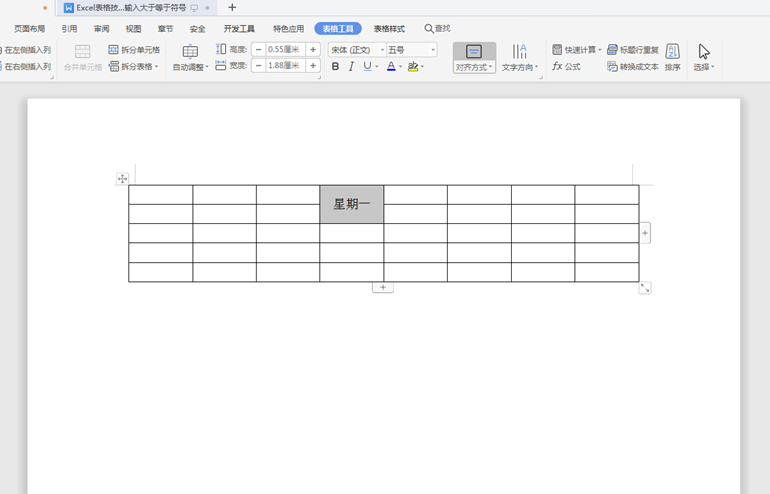Click add-row plus button below table

pyautogui.click(x=383, y=287)
